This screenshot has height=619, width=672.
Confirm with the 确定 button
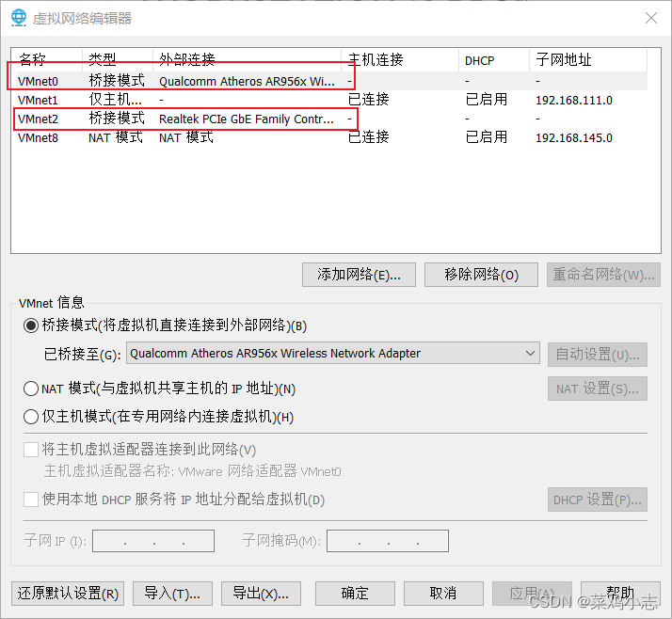pyautogui.click(x=355, y=594)
